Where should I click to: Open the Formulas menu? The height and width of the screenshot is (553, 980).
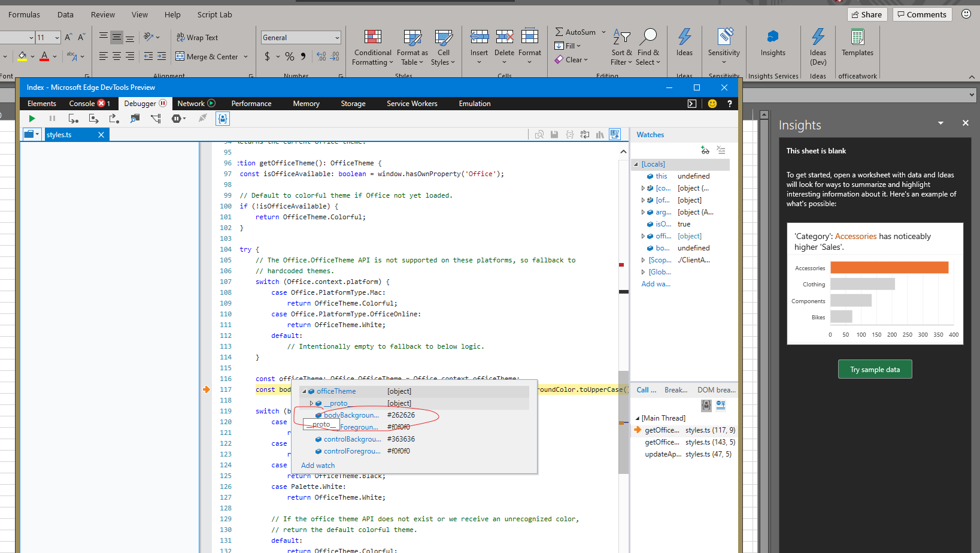click(23, 14)
